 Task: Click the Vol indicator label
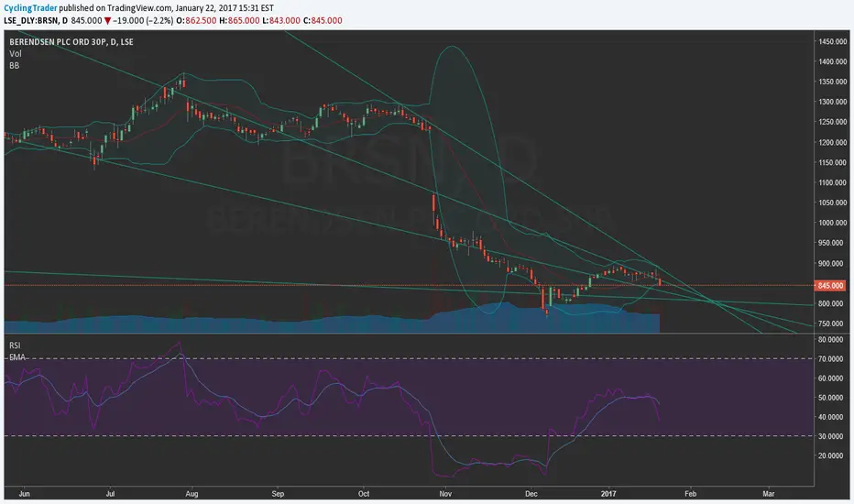(16, 53)
